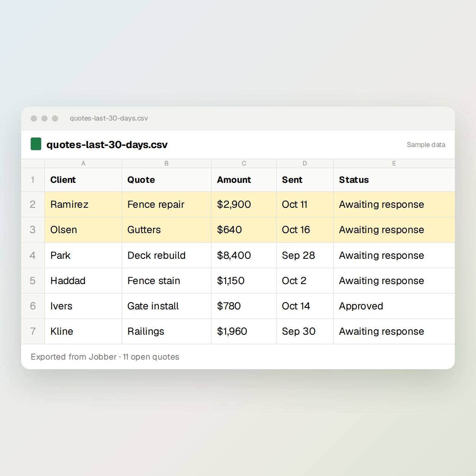Image resolution: width=476 pixels, height=476 pixels.
Task: Click Olsen's Awaiting response status
Action: pyautogui.click(x=394, y=230)
